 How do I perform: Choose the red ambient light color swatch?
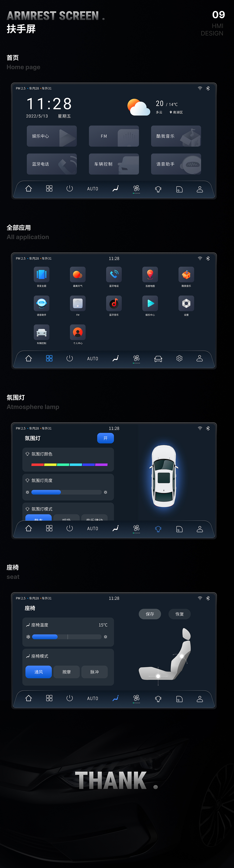[37, 465]
